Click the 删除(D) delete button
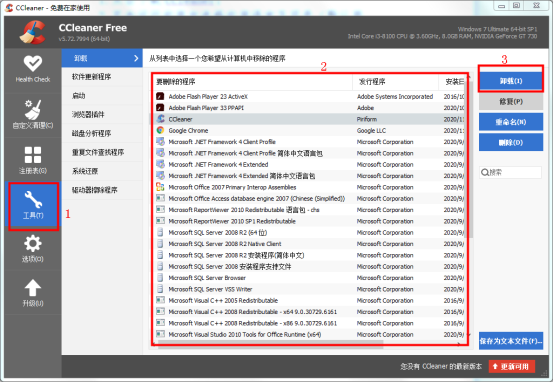 511,142
